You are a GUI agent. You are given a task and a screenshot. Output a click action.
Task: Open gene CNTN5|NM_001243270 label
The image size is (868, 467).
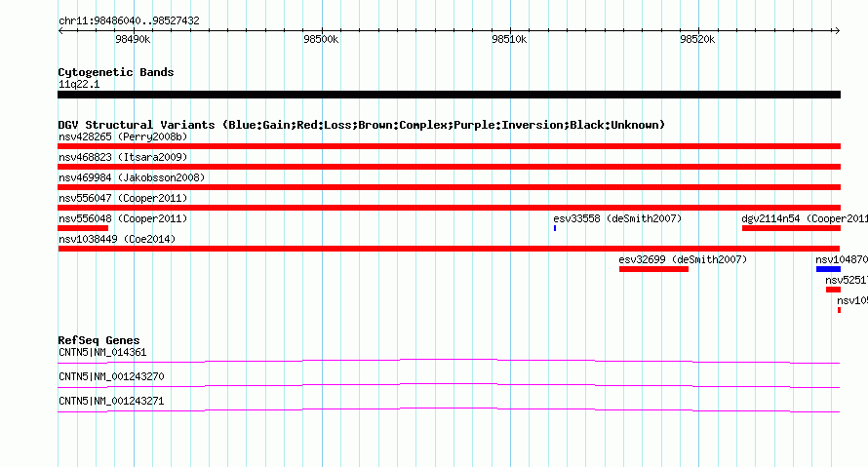[111, 376]
